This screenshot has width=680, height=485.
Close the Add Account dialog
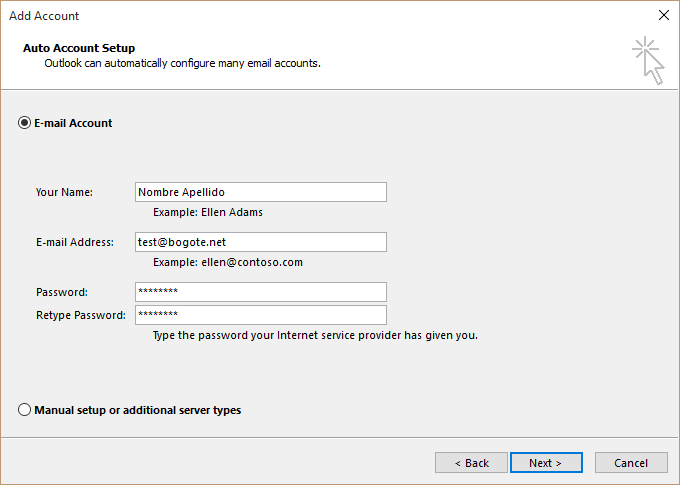663,15
